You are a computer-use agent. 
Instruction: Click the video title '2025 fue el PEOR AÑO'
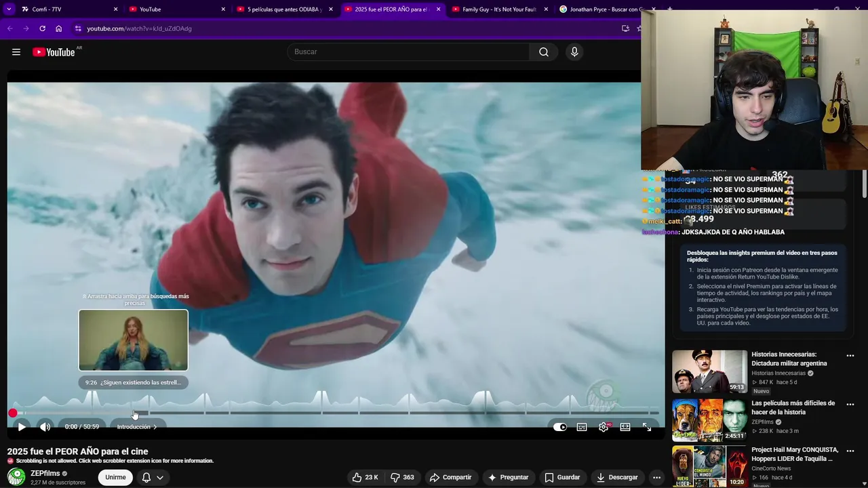click(x=77, y=451)
